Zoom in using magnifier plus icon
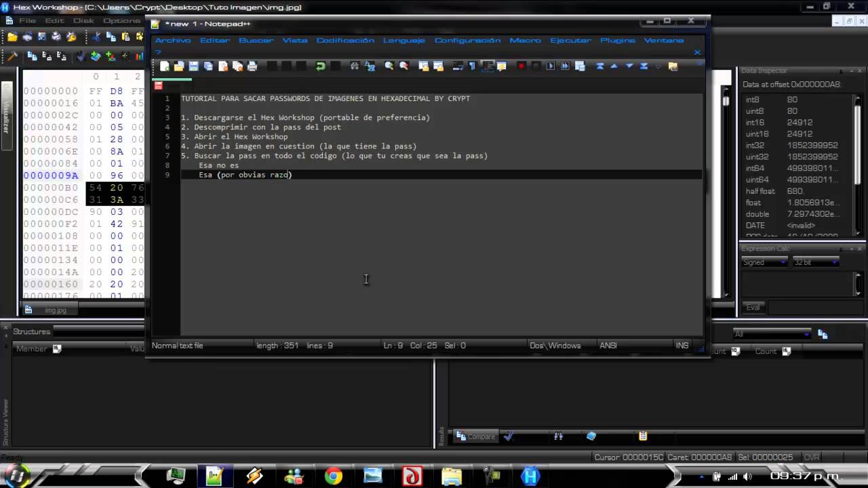The width and height of the screenshot is (868, 488). 389,66
